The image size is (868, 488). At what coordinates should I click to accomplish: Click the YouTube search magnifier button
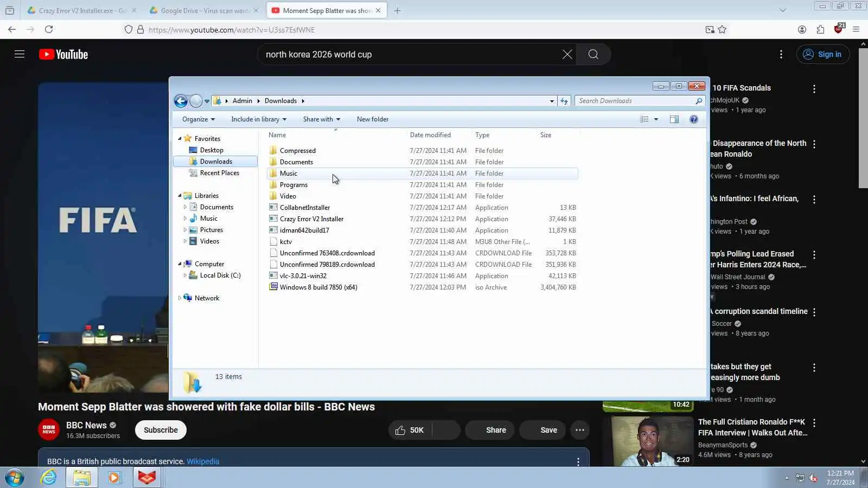click(593, 54)
